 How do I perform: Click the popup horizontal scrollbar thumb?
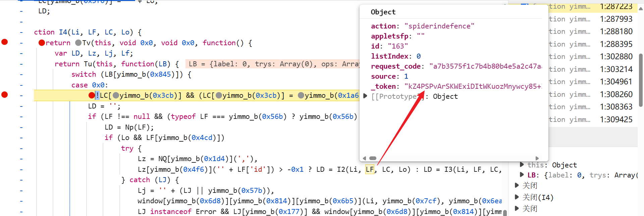(373, 158)
